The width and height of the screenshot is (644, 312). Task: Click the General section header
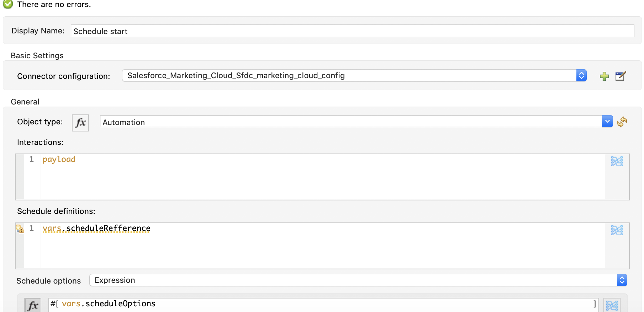pyautogui.click(x=25, y=102)
